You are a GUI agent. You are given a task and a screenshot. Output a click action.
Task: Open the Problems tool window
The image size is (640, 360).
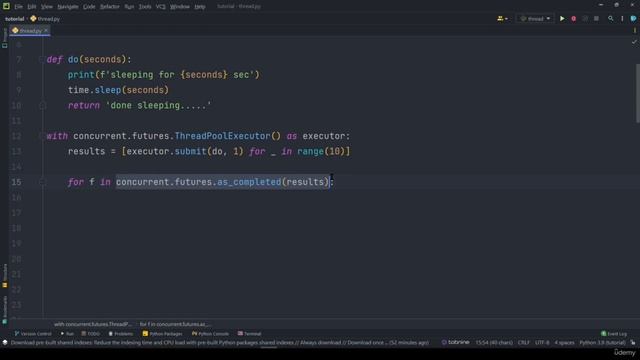(120, 334)
